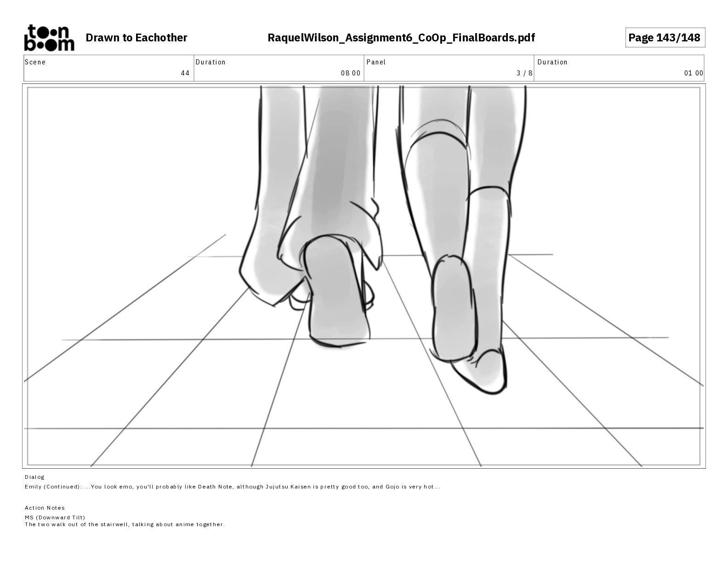Select the panel count '3 / 8'
728x563 pixels.
tap(524, 73)
